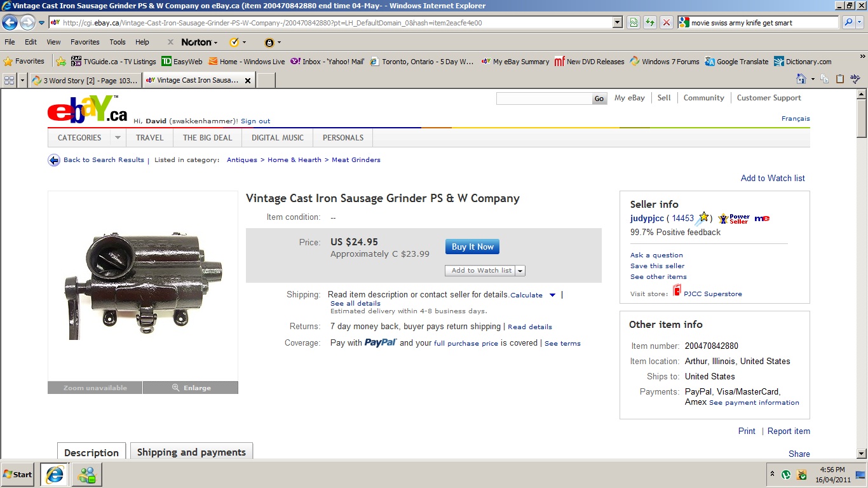The width and height of the screenshot is (868, 488).
Task: Open seller judypjcc profile link
Action: point(647,218)
